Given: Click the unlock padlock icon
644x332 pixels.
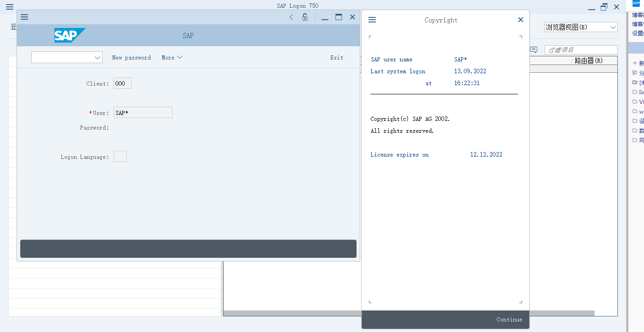Looking at the screenshot, I should pos(305,17).
